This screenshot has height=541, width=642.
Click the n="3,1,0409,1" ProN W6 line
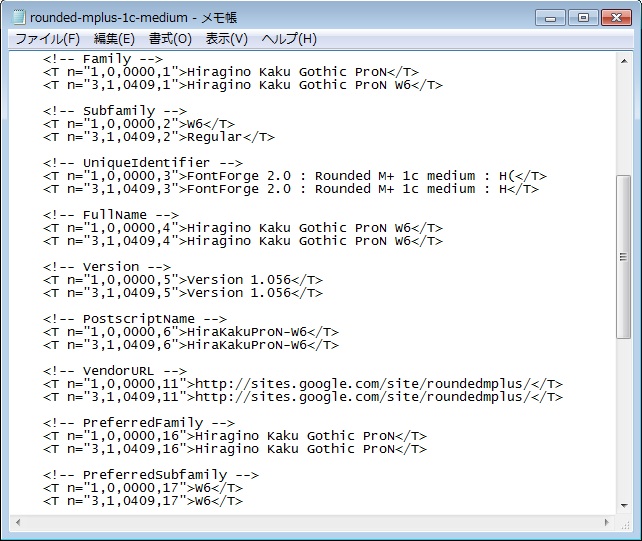[x=243, y=85]
